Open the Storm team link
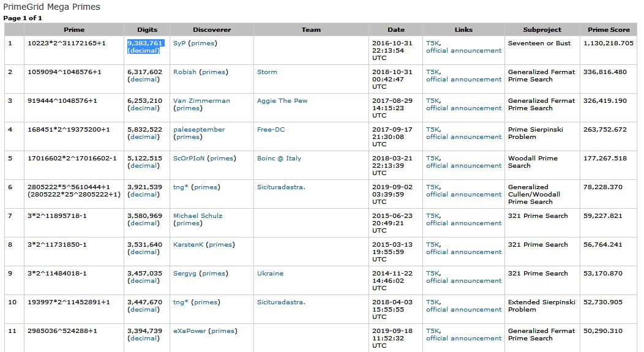 [267, 72]
